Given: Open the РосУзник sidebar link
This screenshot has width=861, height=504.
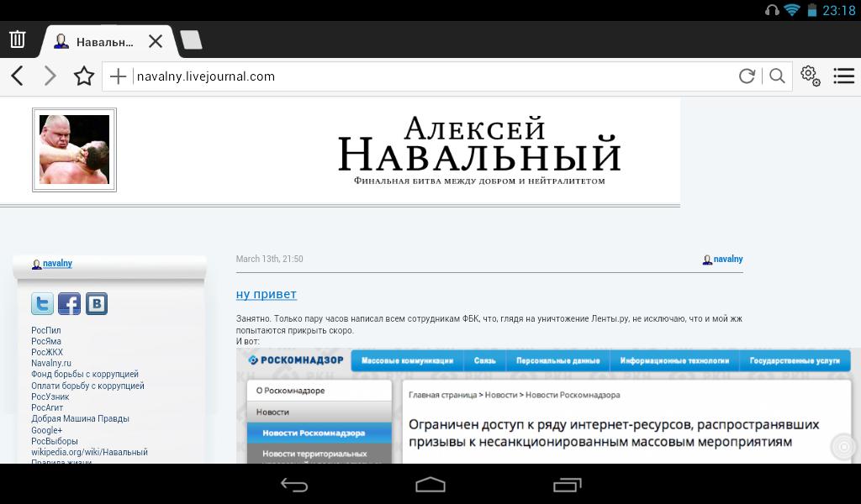Looking at the screenshot, I should (50, 396).
